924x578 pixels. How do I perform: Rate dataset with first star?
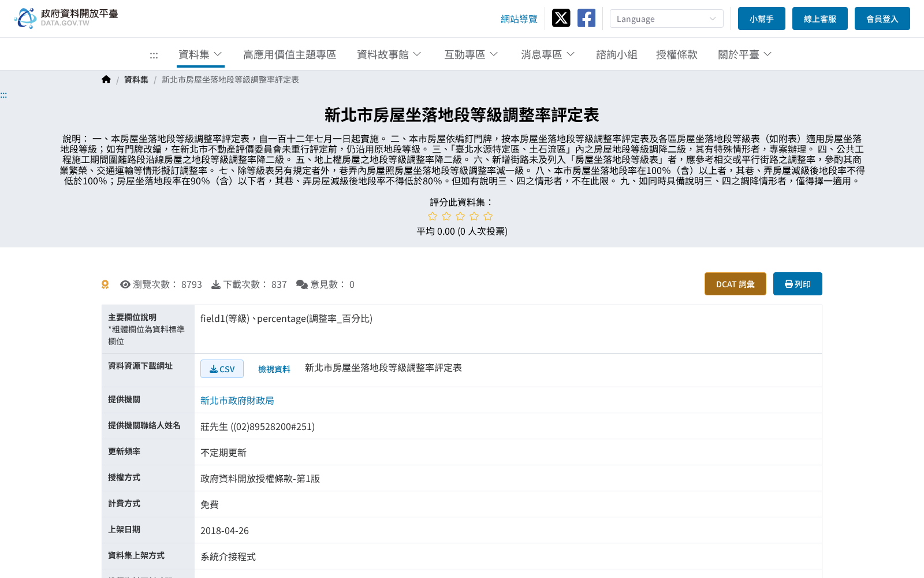coord(433,216)
